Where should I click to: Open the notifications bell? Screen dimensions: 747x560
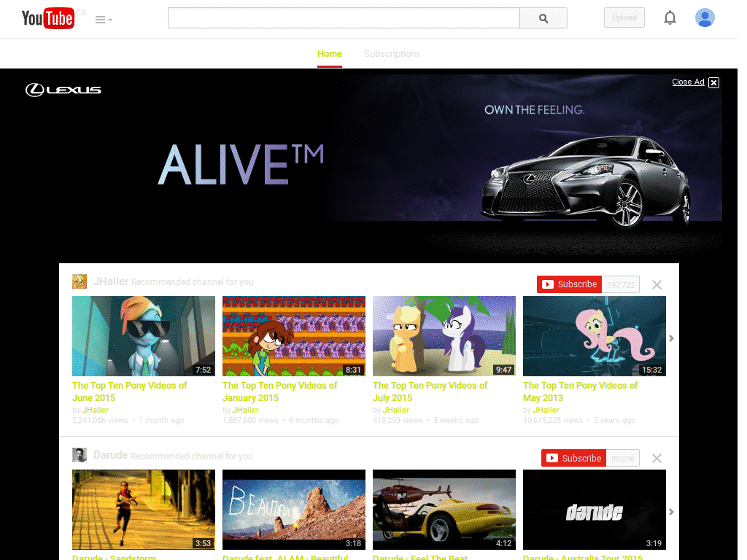click(670, 17)
